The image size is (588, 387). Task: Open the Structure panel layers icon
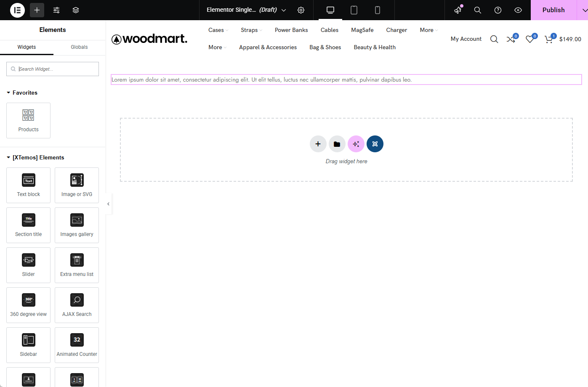76,10
